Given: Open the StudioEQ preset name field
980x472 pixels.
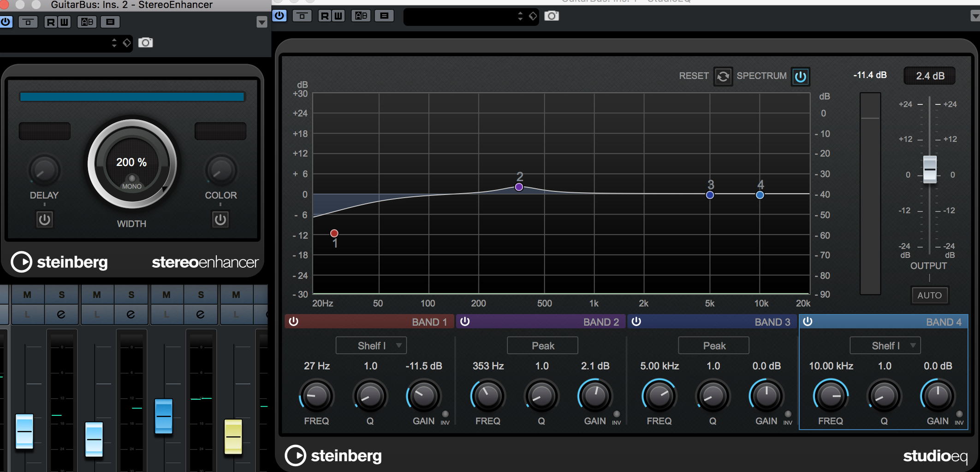Looking at the screenshot, I should click(460, 16).
